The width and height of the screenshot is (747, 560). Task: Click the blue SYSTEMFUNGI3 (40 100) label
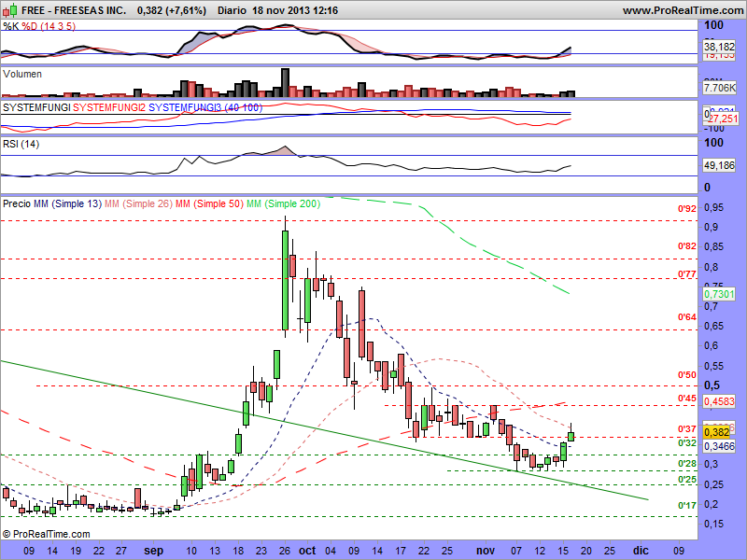tap(205, 107)
